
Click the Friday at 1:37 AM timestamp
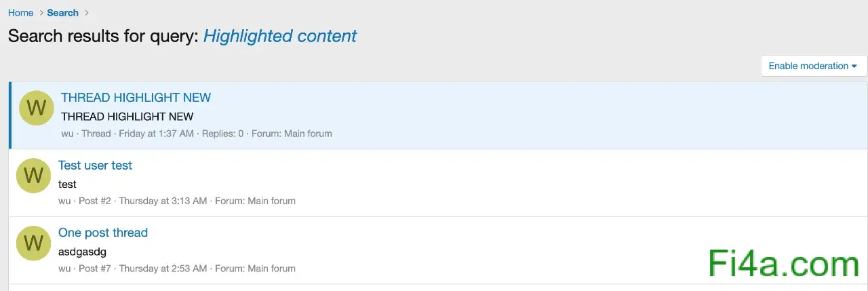pos(156,134)
